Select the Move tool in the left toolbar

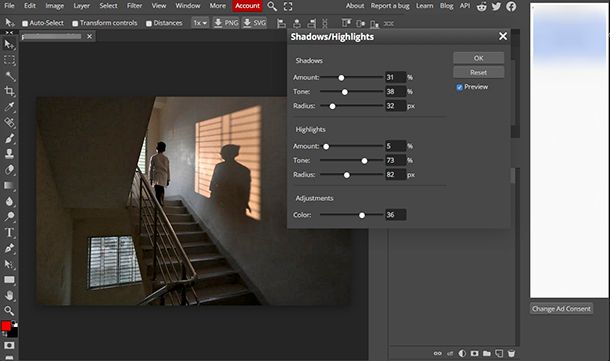9,44
